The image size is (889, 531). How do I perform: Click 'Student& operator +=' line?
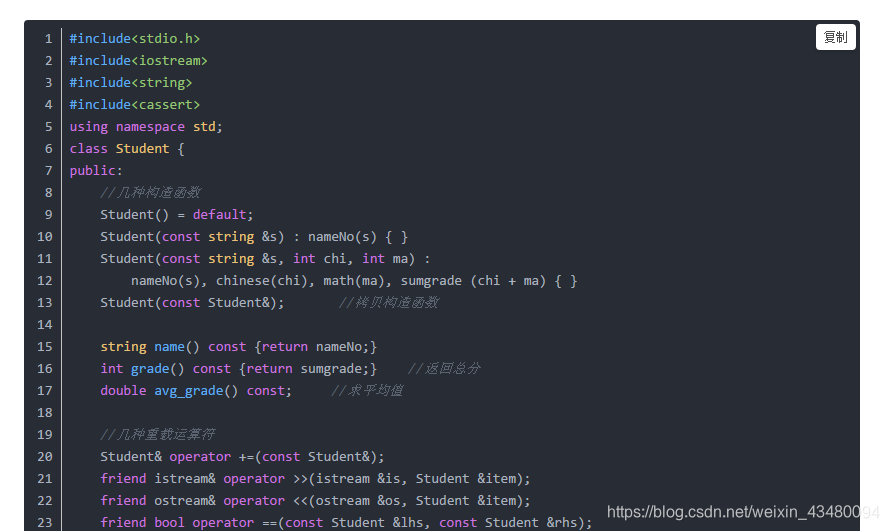(x=242, y=457)
